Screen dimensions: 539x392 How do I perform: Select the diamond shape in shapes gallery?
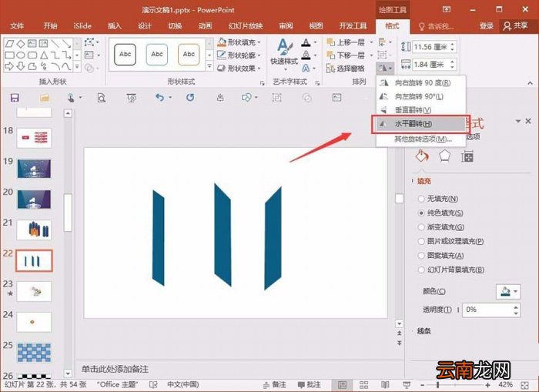(x=21, y=44)
